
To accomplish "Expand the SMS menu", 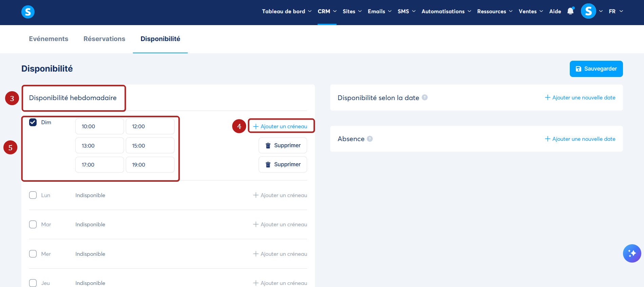I will pyautogui.click(x=406, y=11).
